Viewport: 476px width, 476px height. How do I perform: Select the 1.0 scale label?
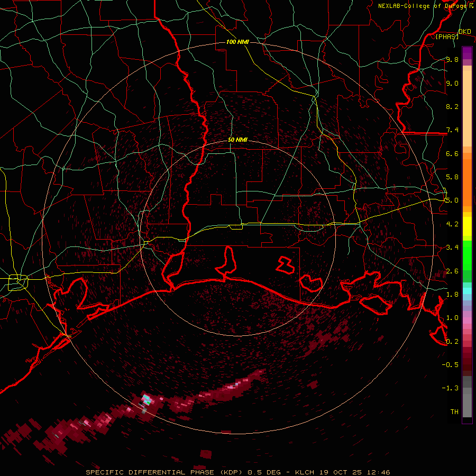coord(452,318)
